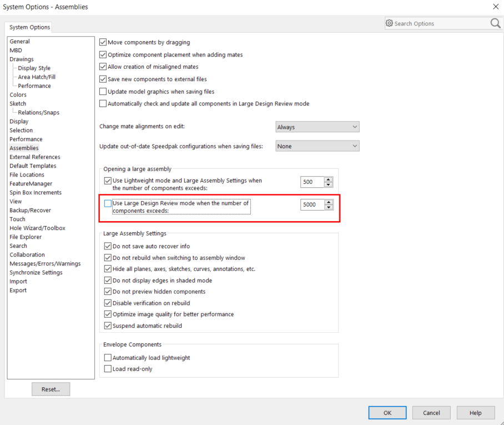
Task: Toggle Save new components to external files
Action: tap(103, 79)
